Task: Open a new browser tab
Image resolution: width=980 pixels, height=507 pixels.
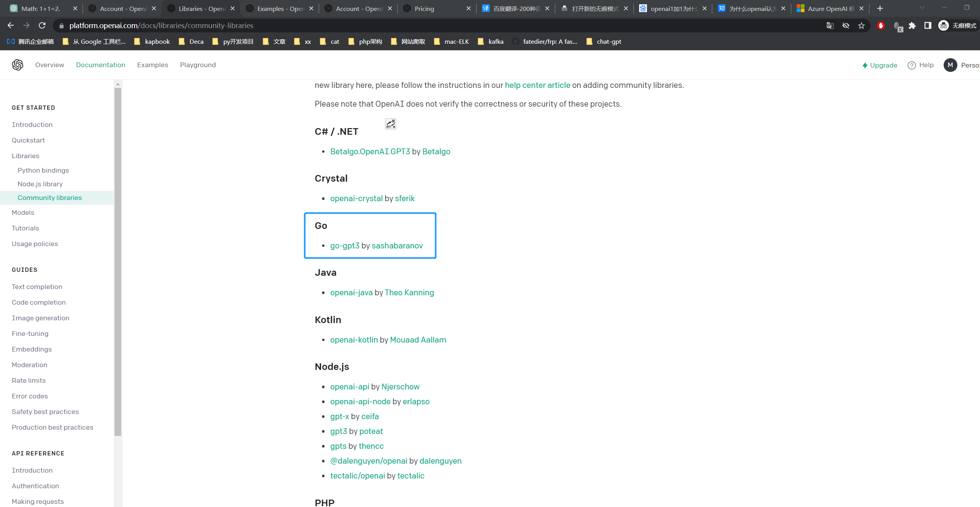Action: click(x=880, y=9)
